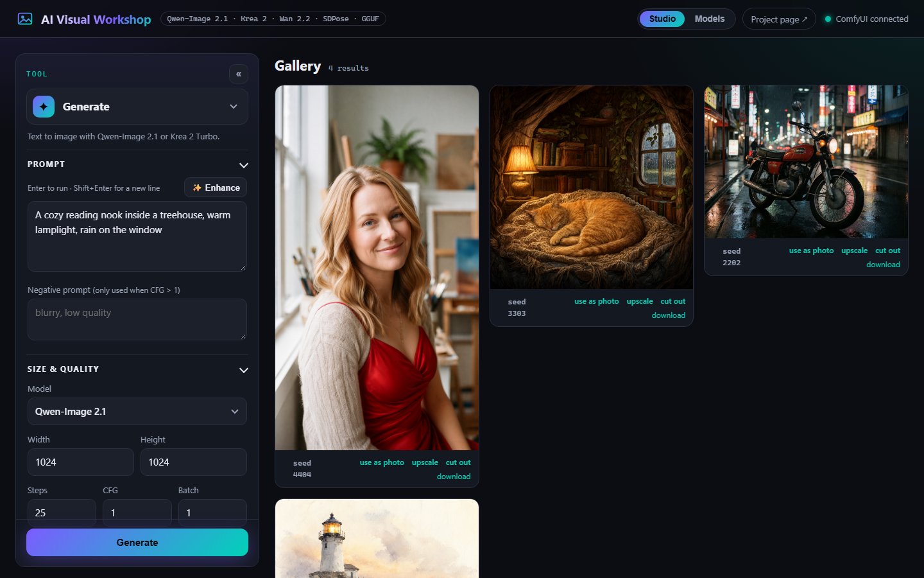Switch to the Models tab
924x578 pixels.
tap(710, 19)
